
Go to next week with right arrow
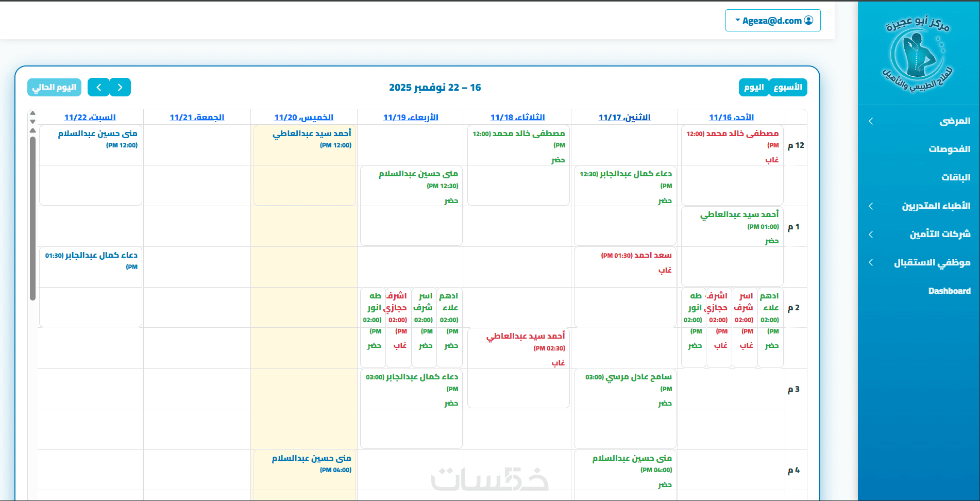point(120,87)
